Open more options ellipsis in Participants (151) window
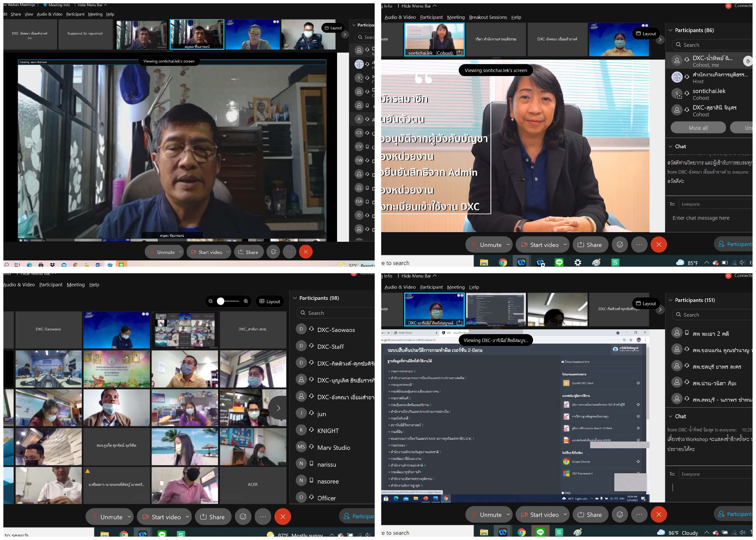Screen dimensions: 756x540 click(639, 514)
